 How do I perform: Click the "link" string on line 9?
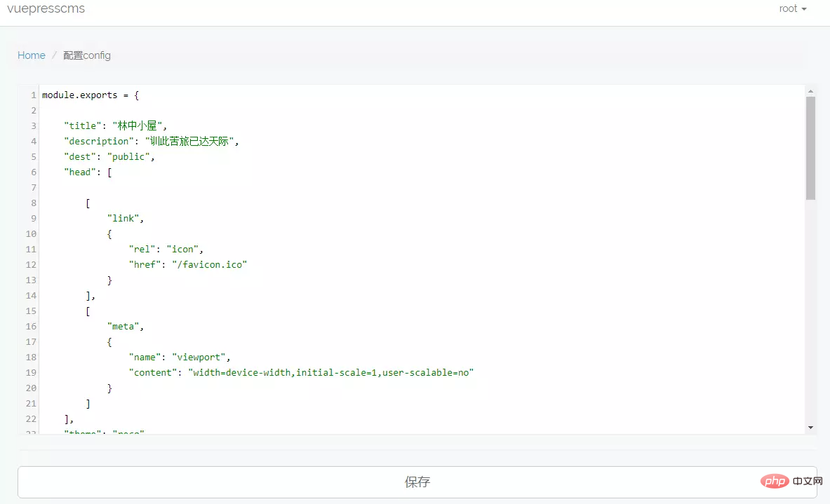coord(123,219)
